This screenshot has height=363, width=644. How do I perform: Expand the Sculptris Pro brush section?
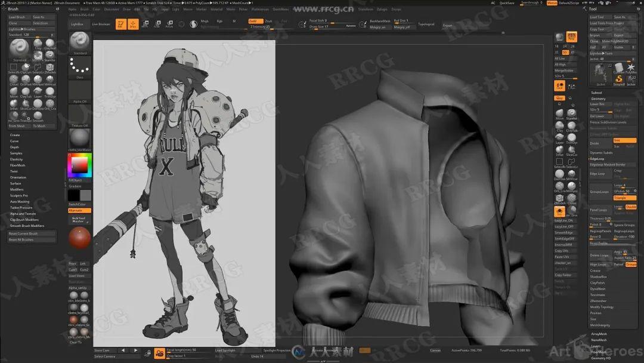click(19, 195)
